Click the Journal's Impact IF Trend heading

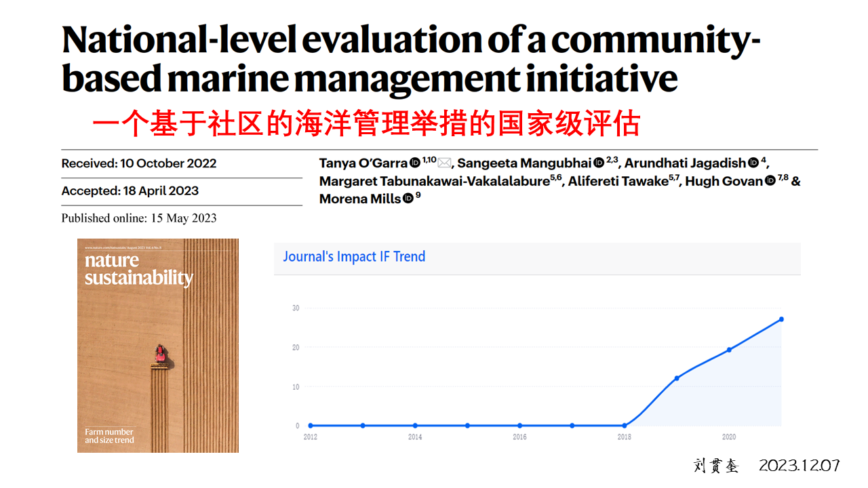(354, 257)
